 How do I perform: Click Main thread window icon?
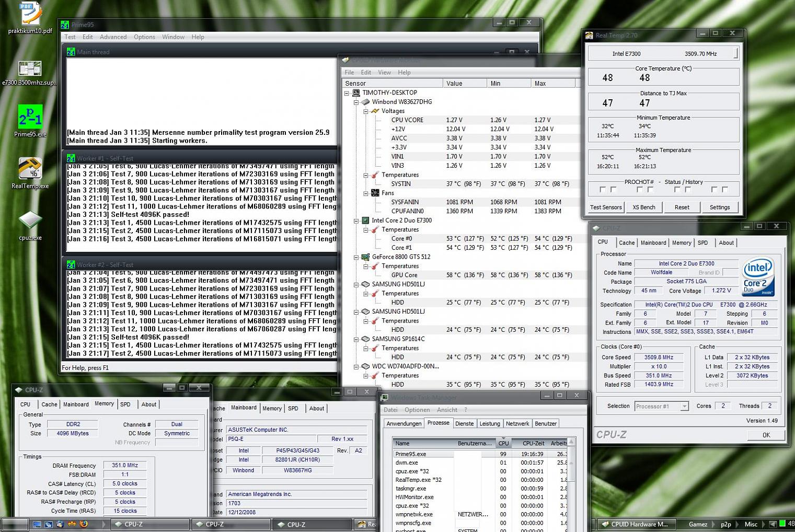[x=71, y=52]
